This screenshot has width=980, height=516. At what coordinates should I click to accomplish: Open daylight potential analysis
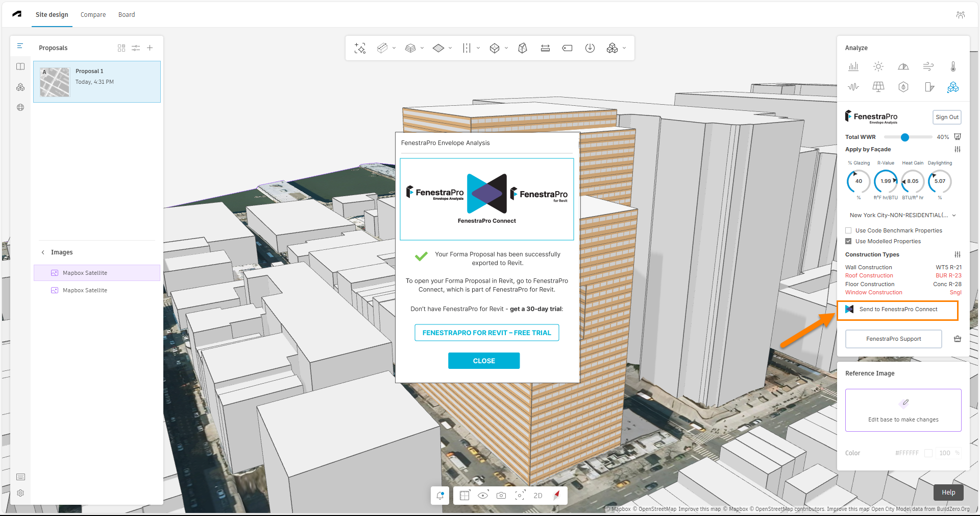pyautogui.click(x=903, y=66)
